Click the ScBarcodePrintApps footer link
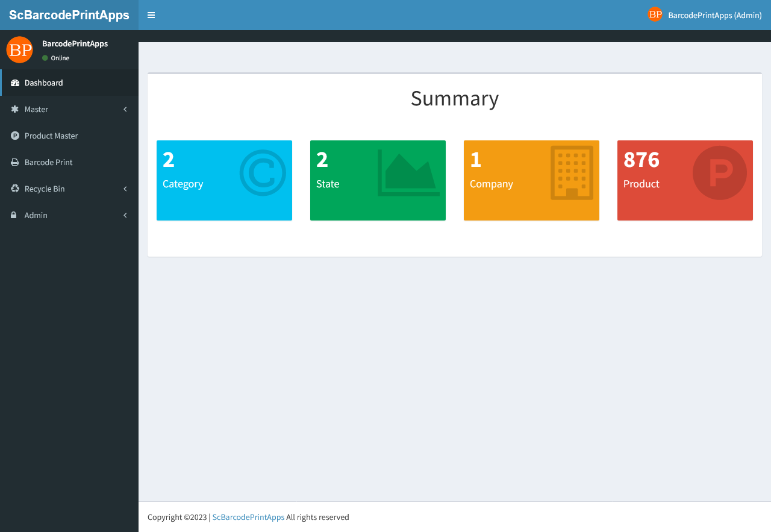The width and height of the screenshot is (771, 532). tap(248, 518)
